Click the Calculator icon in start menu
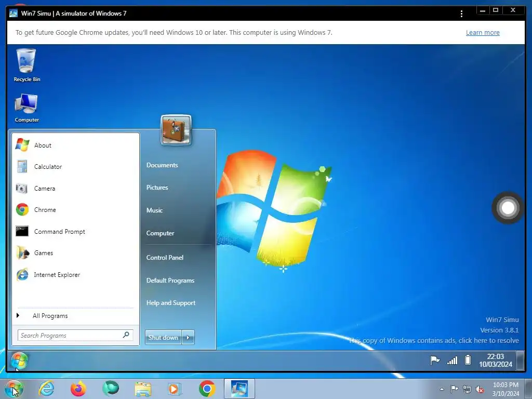Screen dimensions: 532x399 (22, 167)
